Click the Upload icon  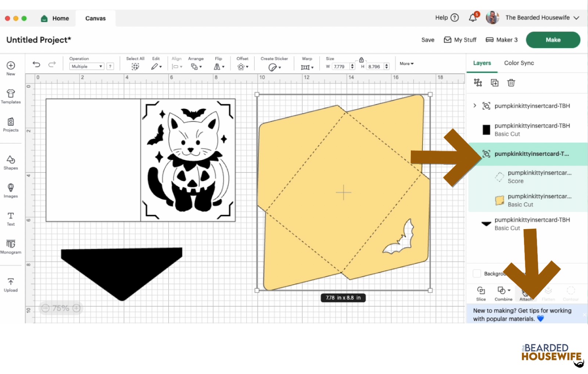pos(11,285)
